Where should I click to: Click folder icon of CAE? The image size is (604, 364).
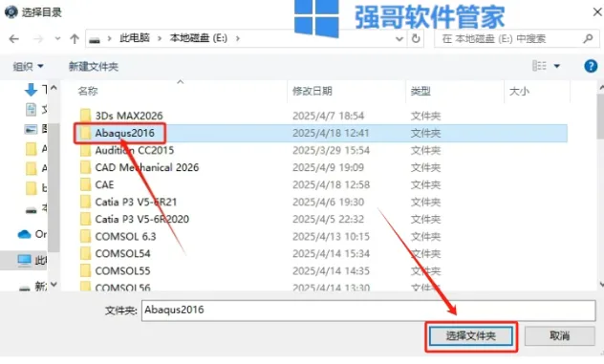pos(85,185)
